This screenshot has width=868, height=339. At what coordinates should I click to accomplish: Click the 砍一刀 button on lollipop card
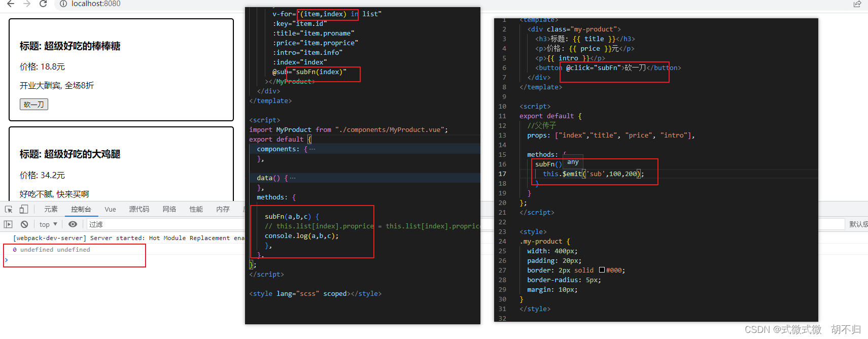pyautogui.click(x=34, y=105)
